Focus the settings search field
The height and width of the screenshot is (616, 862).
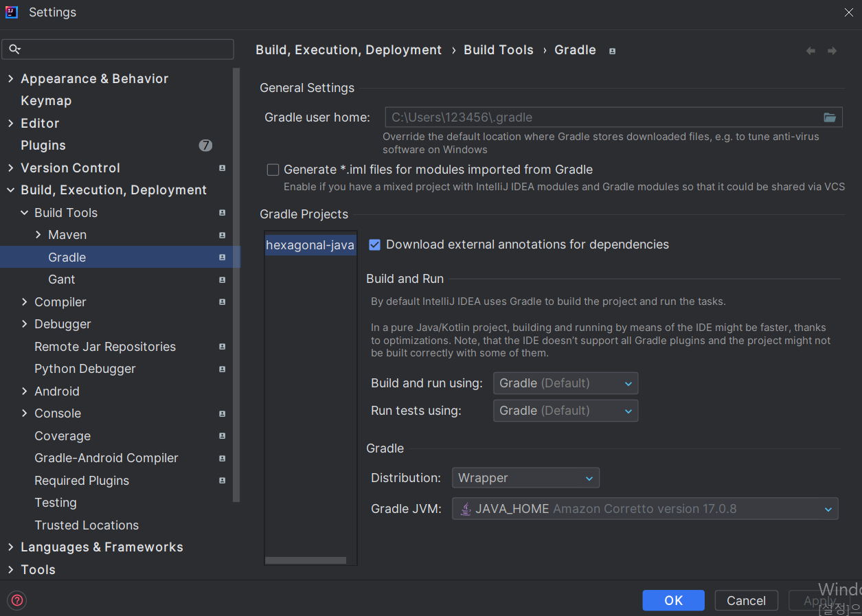(117, 49)
